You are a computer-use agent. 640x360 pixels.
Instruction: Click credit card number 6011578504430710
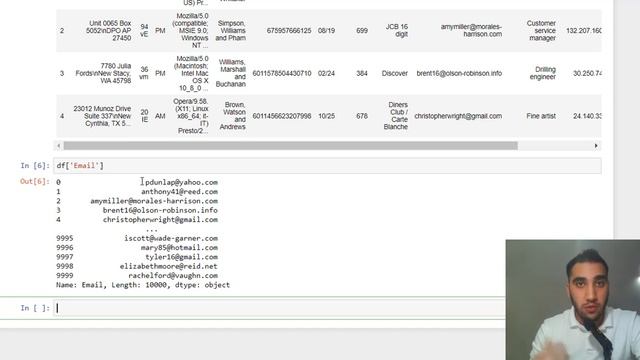coord(282,73)
